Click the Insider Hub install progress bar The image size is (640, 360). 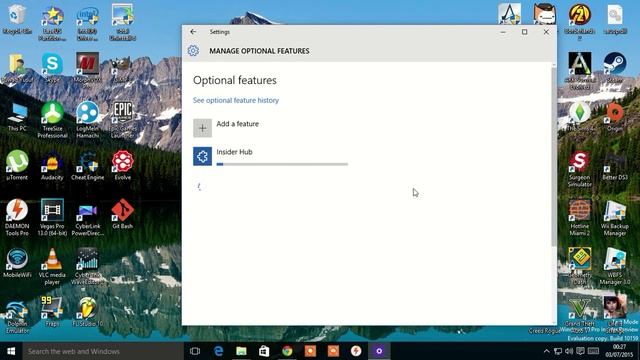pos(282,164)
